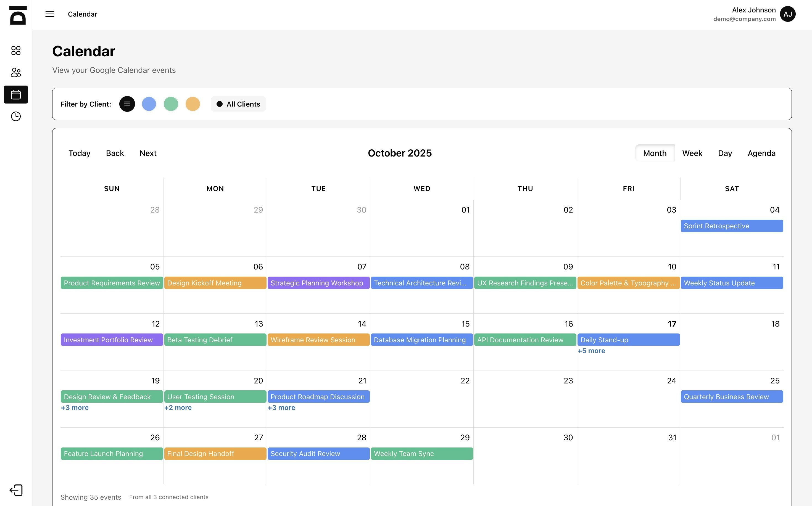812x506 pixels.
Task: Switch to the Week view tab
Action: [x=692, y=153]
